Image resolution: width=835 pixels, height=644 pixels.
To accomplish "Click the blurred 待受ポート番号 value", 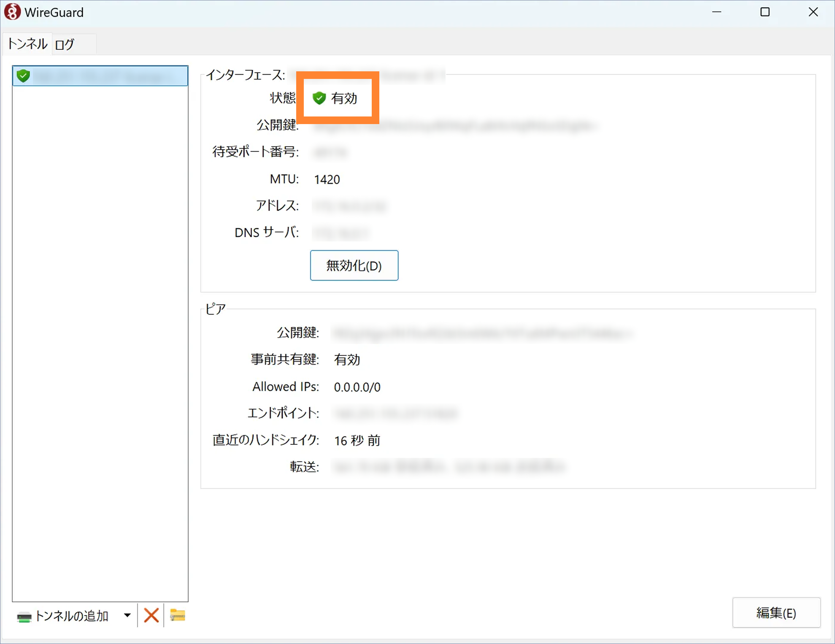I will click(330, 152).
